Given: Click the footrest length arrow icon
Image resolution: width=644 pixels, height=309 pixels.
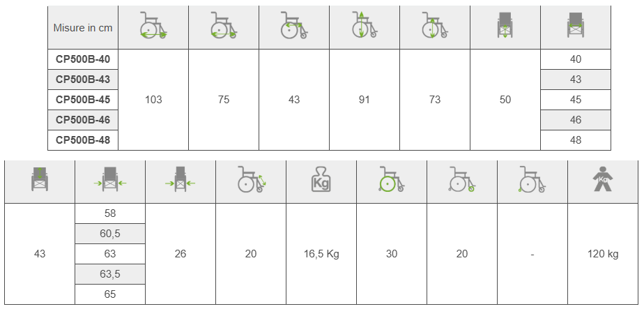Looking at the screenshot, I should click(x=252, y=181).
